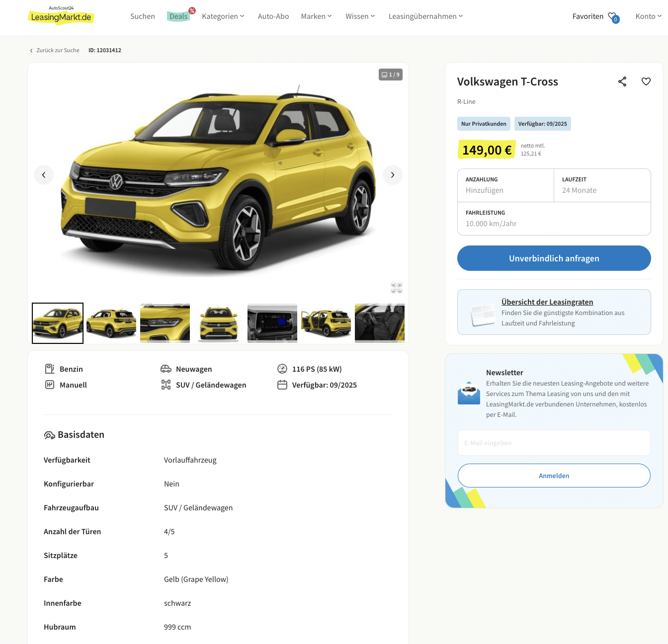Add T-Cross to favorites via heart icon
The image size is (668, 644).
[646, 81]
